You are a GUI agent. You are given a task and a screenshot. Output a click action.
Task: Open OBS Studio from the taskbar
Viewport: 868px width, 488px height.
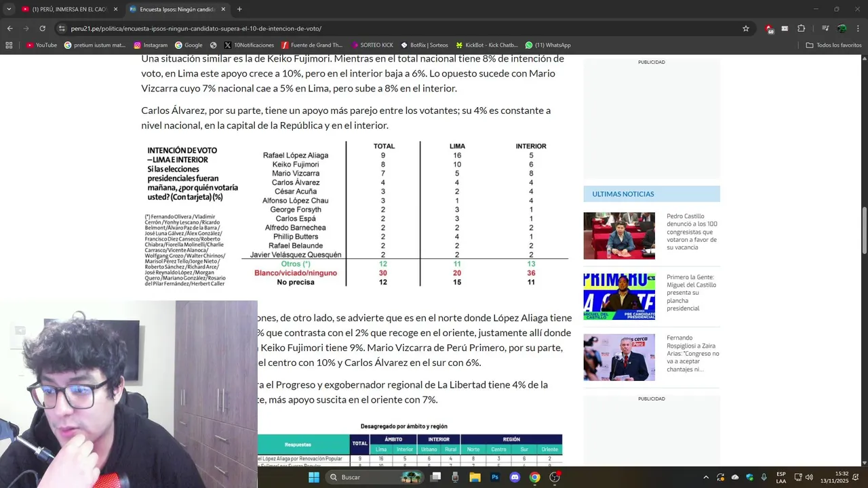(555, 477)
